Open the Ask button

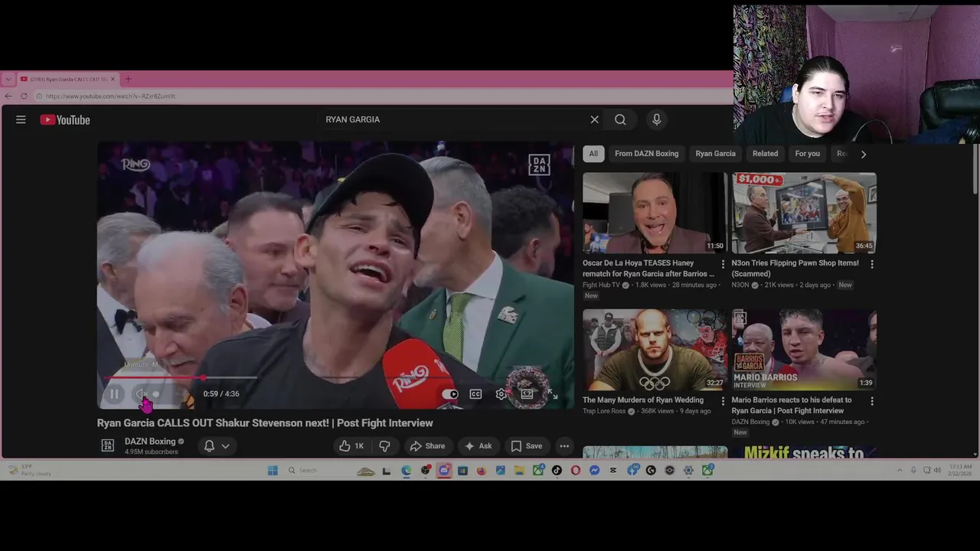pos(479,446)
